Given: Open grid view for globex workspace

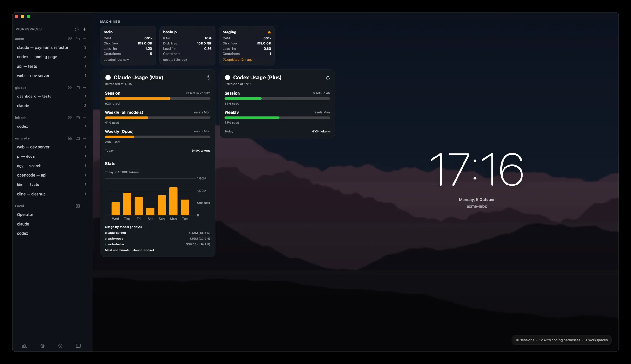Looking at the screenshot, I should tap(70, 88).
